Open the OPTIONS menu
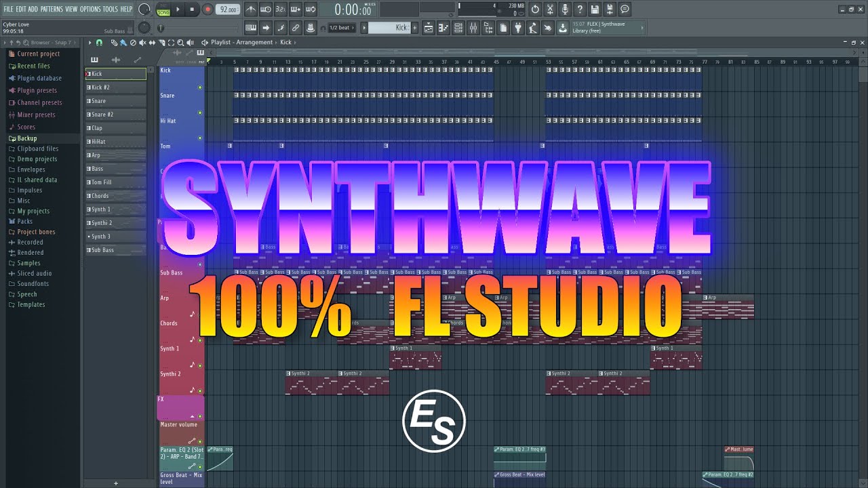 tap(90, 9)
